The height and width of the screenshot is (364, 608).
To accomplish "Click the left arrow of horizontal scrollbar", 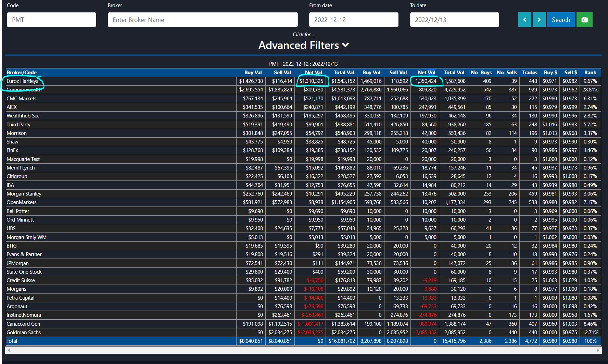I will click(9, 350).
